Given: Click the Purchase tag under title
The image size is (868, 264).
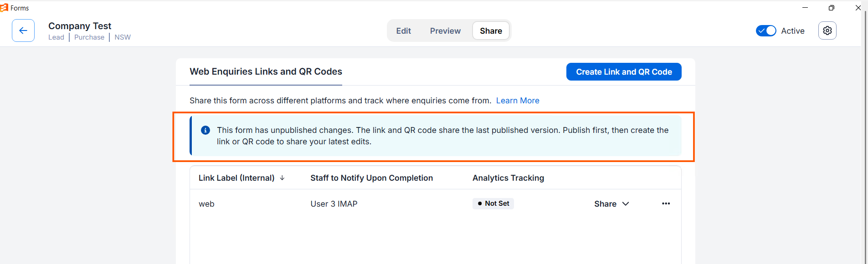Looking at the screenshot, I should (x=89, y=37).
